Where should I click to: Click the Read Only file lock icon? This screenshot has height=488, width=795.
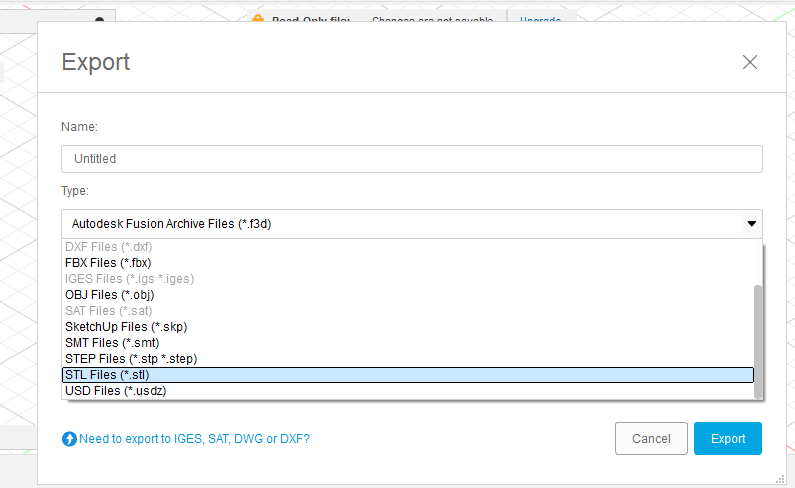257,20
